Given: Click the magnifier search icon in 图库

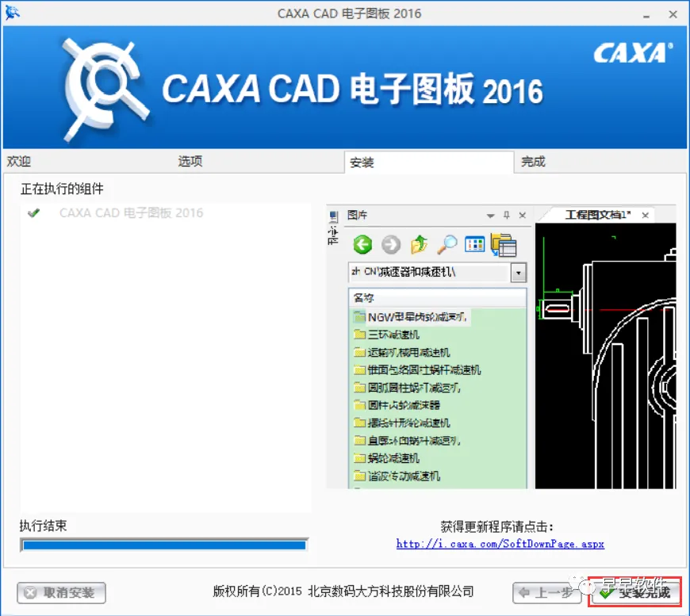Looking at the screenshot, I should (x=447, y=244).
